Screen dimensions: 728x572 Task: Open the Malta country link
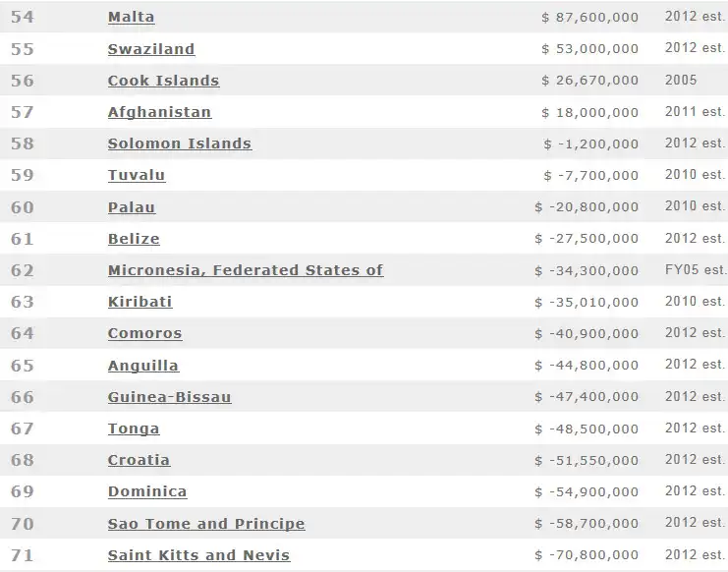[131, 18]
